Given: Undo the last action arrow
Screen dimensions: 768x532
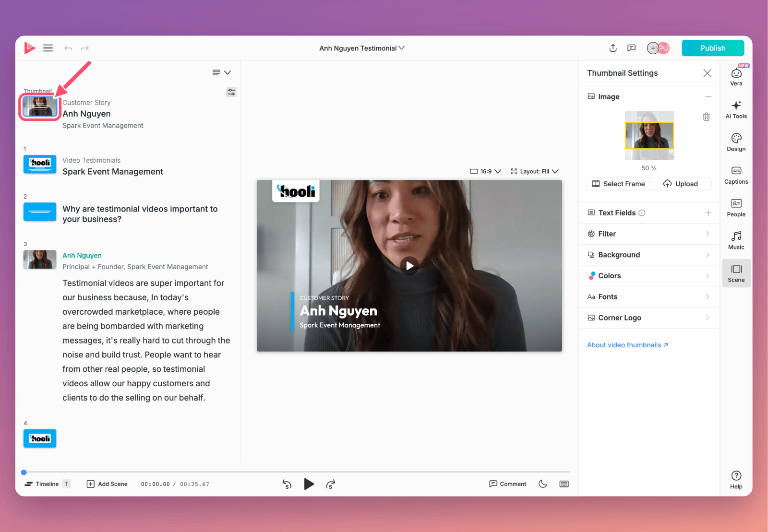Looking at the screenshot, I should 68,48.
